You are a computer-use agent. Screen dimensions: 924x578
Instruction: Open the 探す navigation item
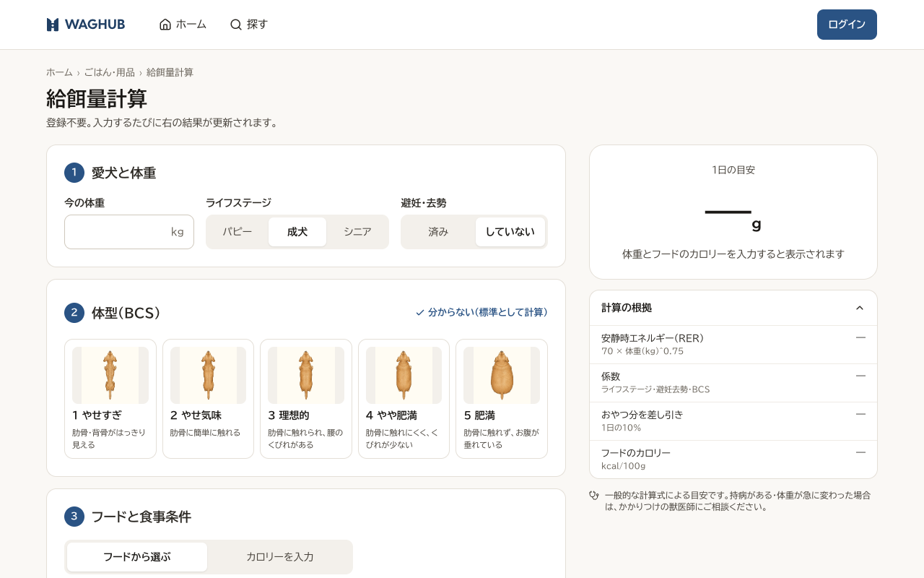coord(249,25)
